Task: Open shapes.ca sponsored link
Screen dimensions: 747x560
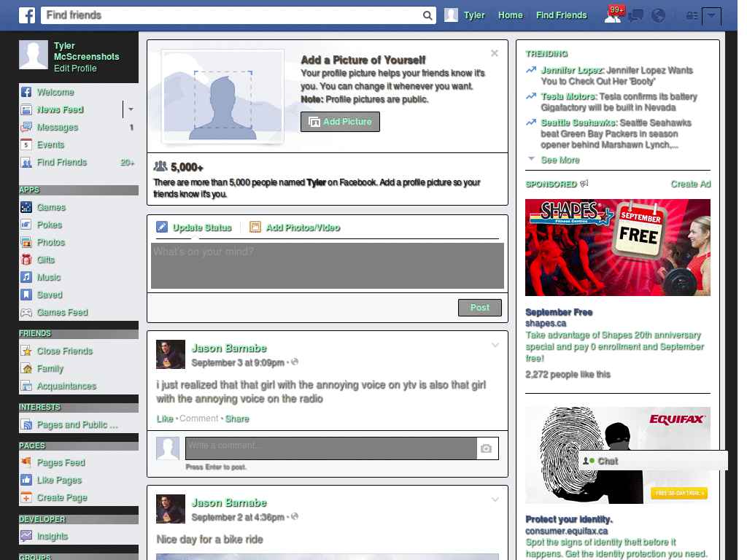Action: click(546, 323)
